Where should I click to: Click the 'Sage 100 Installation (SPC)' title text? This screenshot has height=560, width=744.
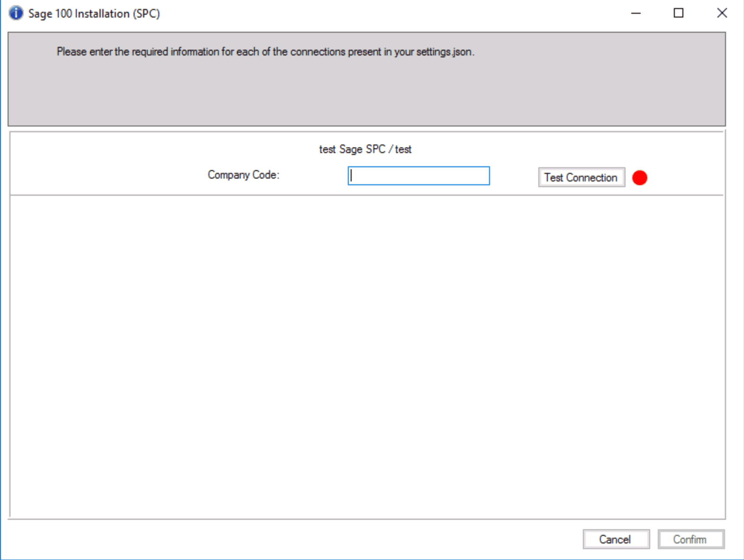[x=94, y=14]
